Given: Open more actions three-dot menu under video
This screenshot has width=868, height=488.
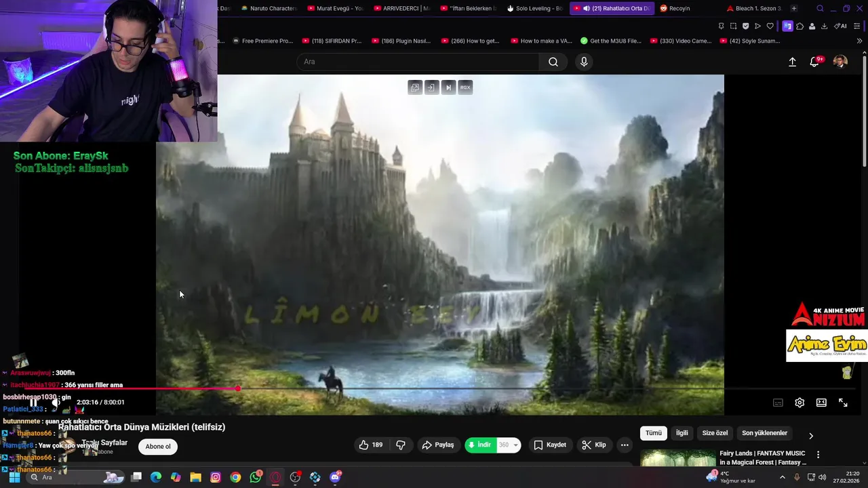Looking at the screenshot, I should click(625, 445).
